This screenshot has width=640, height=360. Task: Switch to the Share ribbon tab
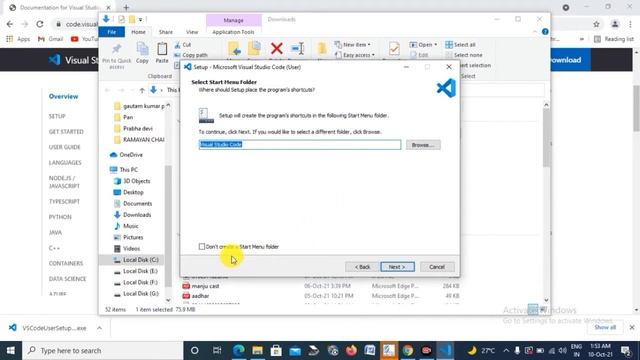(x=166, y=32)
